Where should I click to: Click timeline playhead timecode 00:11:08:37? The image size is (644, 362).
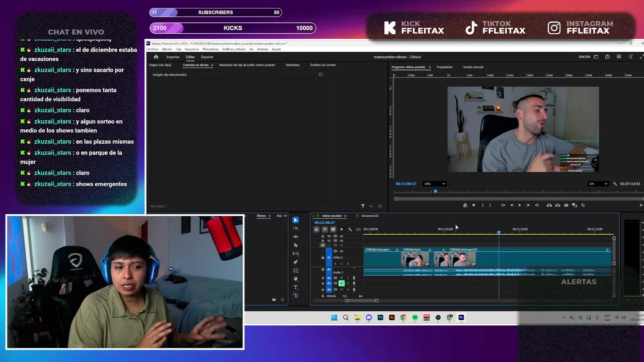(325, 222)
